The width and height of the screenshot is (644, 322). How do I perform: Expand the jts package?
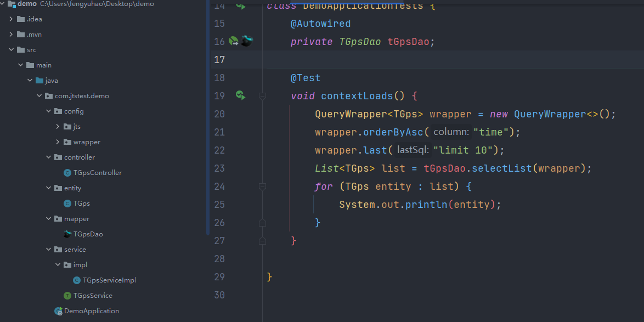(x=57, y=126)
